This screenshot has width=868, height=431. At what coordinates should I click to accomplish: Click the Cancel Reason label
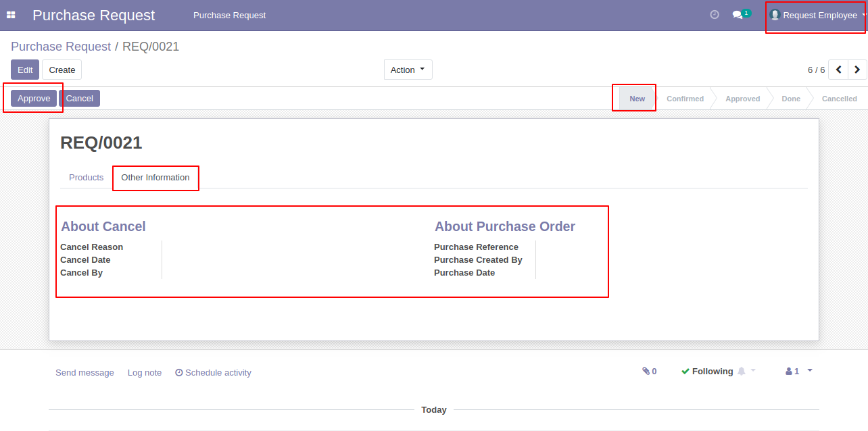point(92,247)
